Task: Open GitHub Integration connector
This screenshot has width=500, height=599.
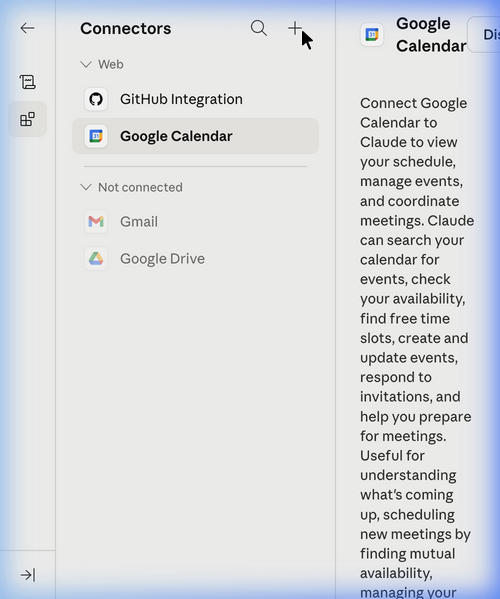Action: (195, 99)
